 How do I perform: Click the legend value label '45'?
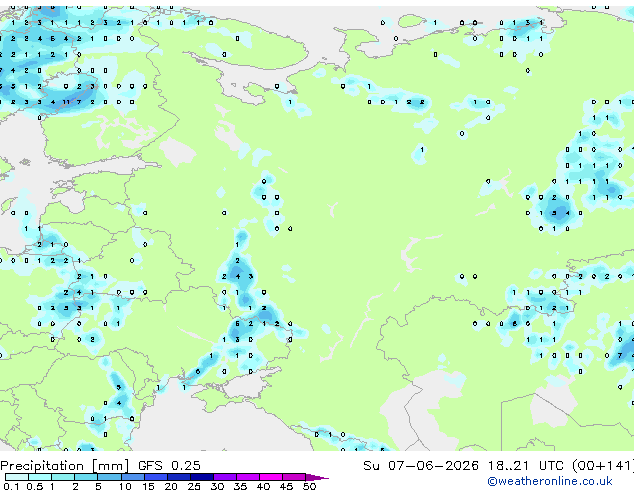click(286, 486)
